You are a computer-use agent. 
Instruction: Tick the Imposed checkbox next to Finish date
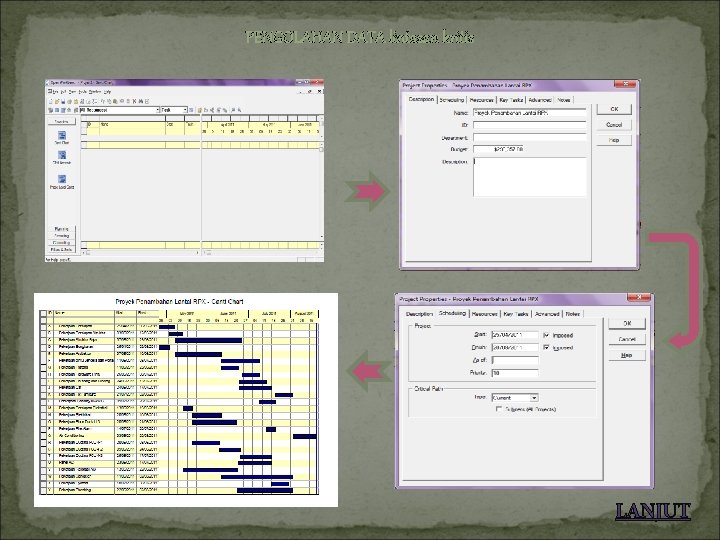point(546,348)
